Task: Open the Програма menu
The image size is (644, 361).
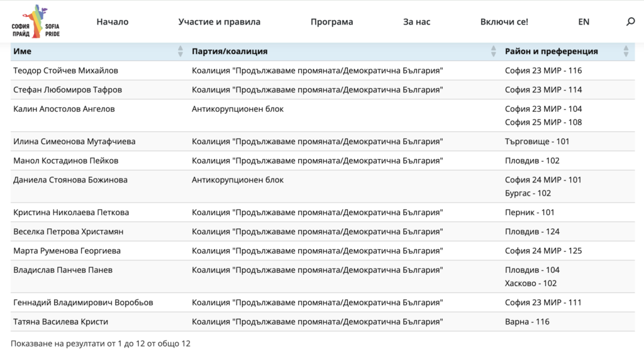Action: (x=331, y=22)
